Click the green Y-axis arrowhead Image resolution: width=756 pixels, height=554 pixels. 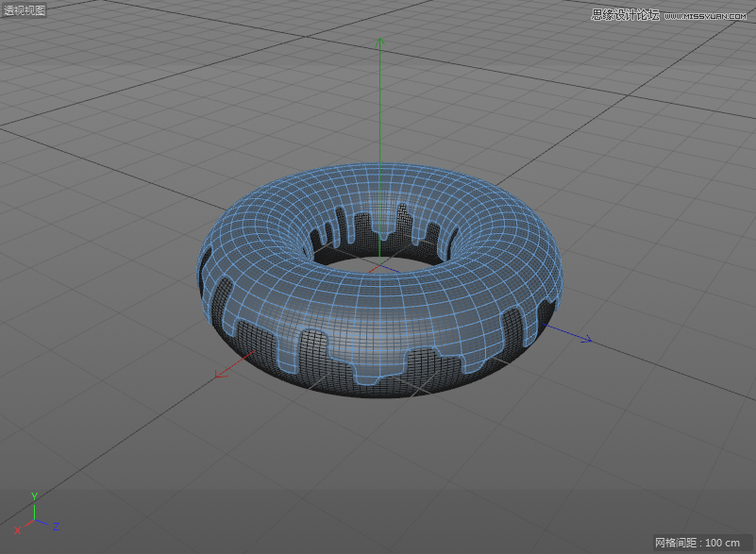pos(378,42)
